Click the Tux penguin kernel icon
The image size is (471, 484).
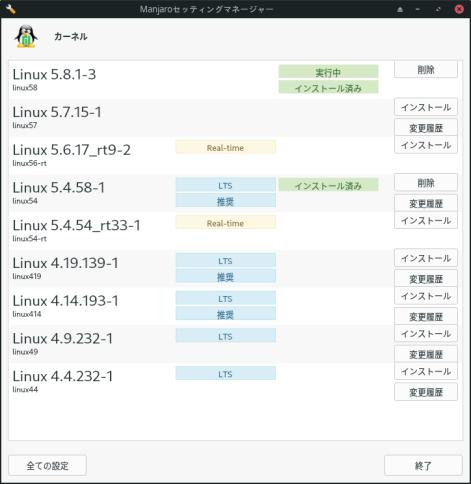[x=26, y=37]
